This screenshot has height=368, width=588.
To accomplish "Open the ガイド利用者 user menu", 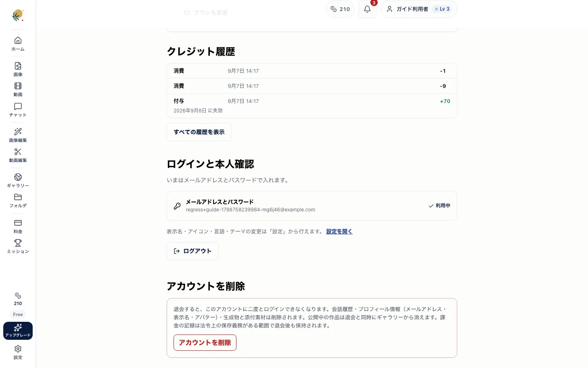I will 419,9.
